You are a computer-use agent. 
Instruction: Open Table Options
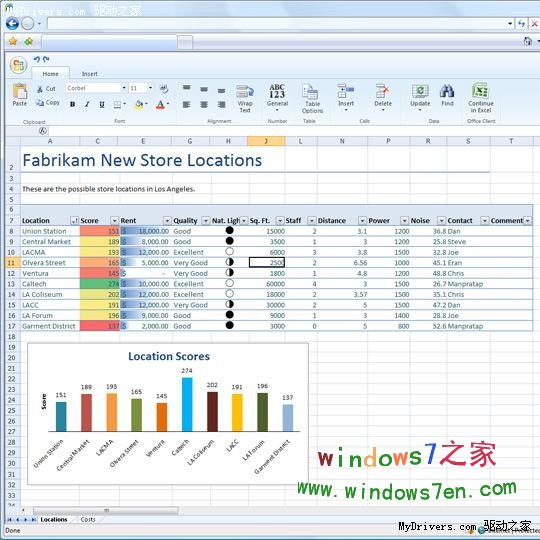point(312,98)
